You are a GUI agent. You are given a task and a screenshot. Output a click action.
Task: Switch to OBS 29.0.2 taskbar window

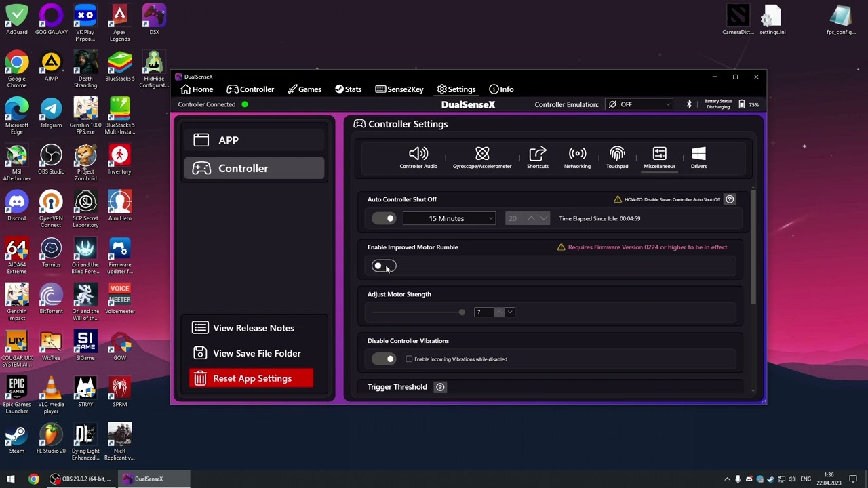click(x=82, y=479)
